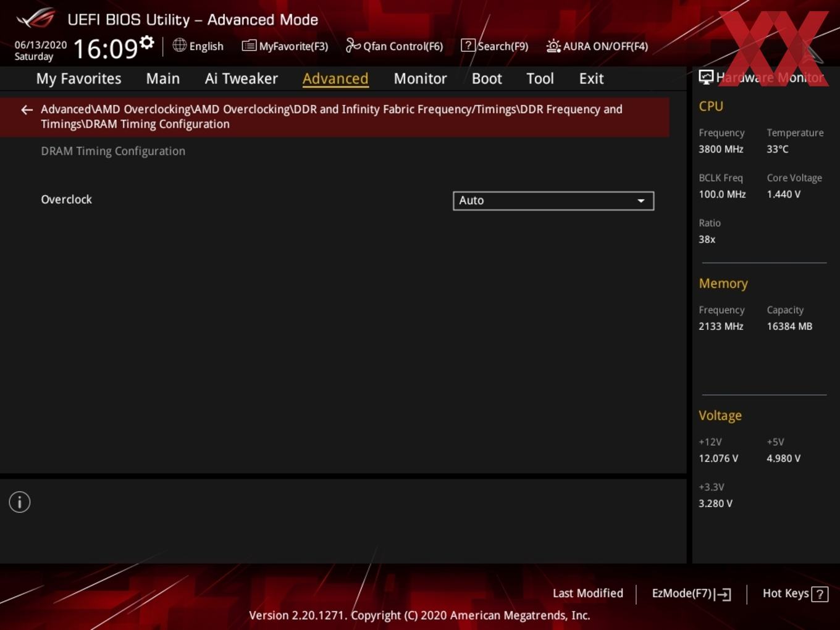Switch to the Ai Tweaker tab
Screen dimensions: 840x630
tap(241, 78)
